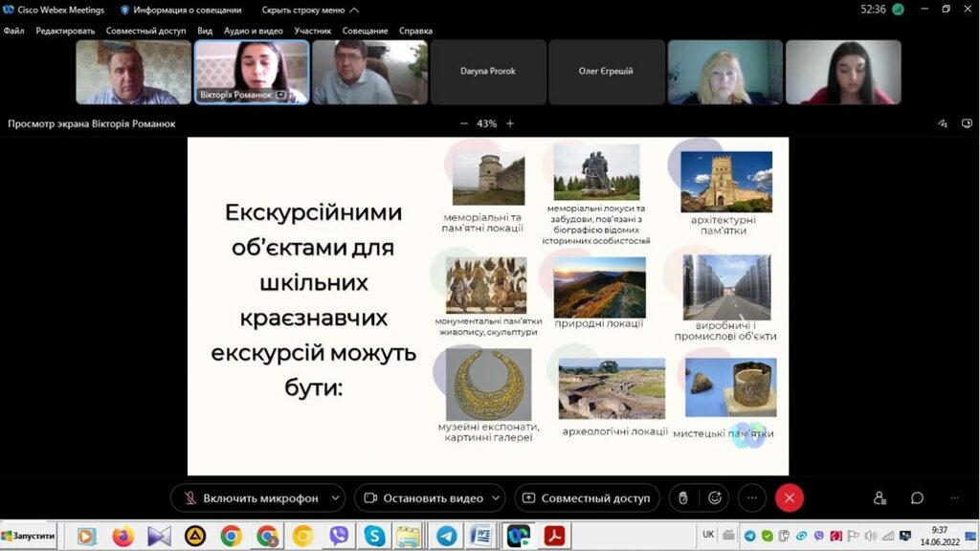
Task: Open Telegram from the taskbar
Action: [x=445, y=536]
